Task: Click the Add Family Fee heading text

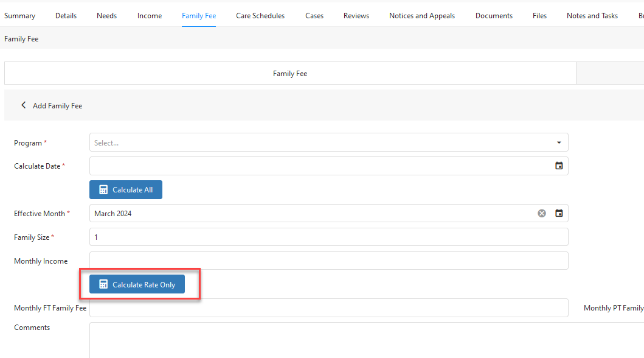Action: pos(58,105)
